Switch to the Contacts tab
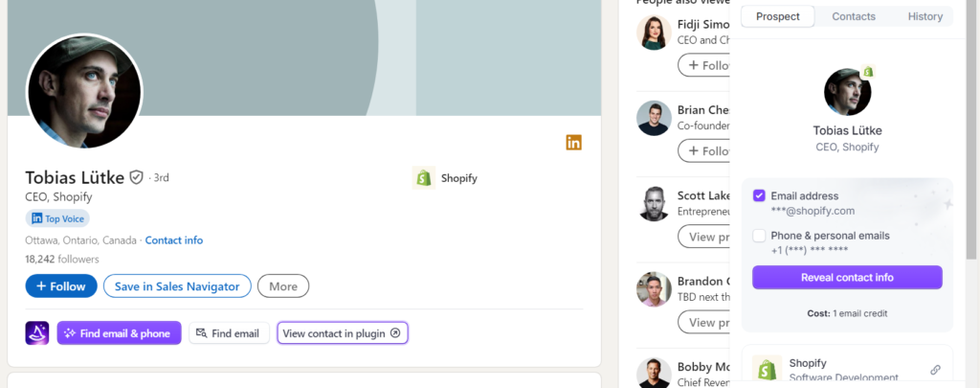980x388 pixels. pyautogui.click(x=854, y=16)
